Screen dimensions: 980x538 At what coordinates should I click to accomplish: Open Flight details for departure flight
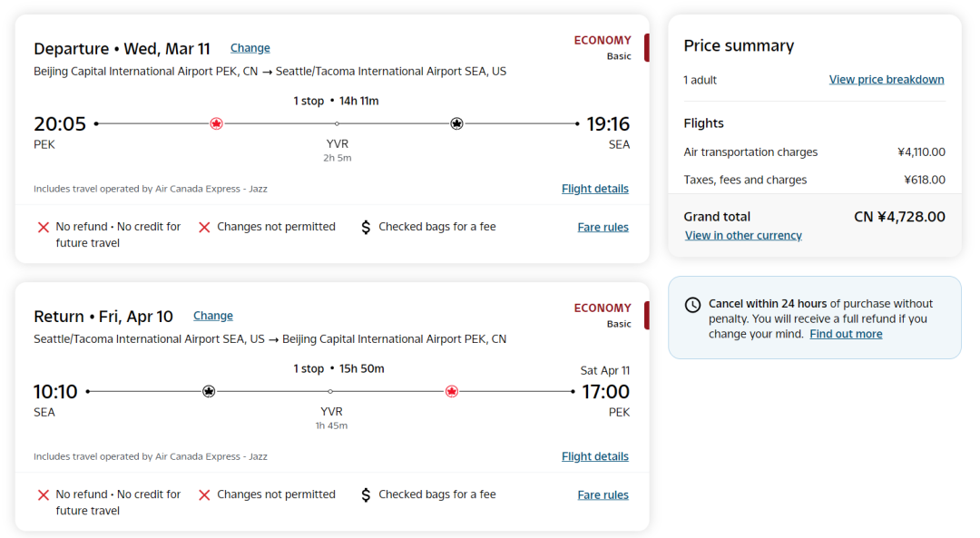click(594, 189)
